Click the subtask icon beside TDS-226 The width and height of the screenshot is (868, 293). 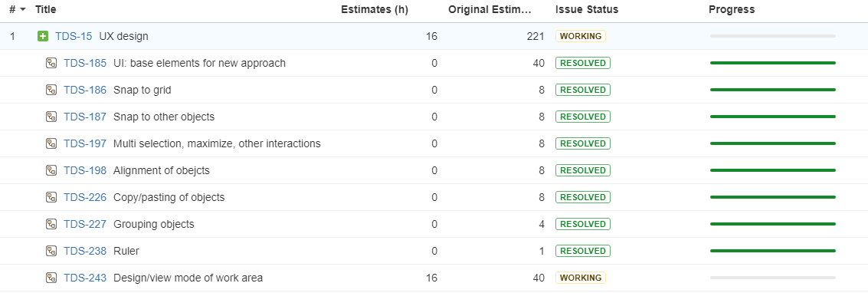tap(51, 197)
